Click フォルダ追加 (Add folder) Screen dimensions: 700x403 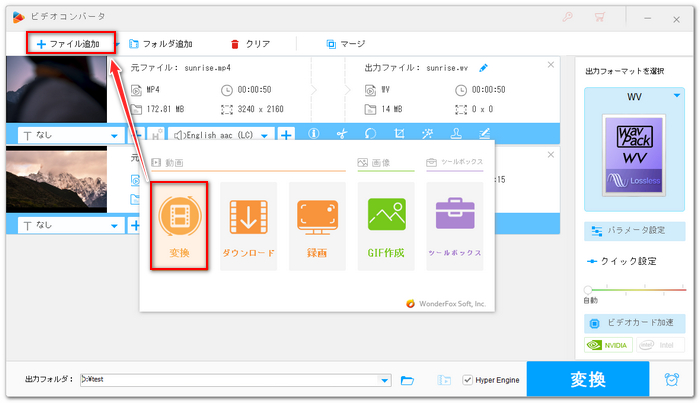click(x=161, y=44)
